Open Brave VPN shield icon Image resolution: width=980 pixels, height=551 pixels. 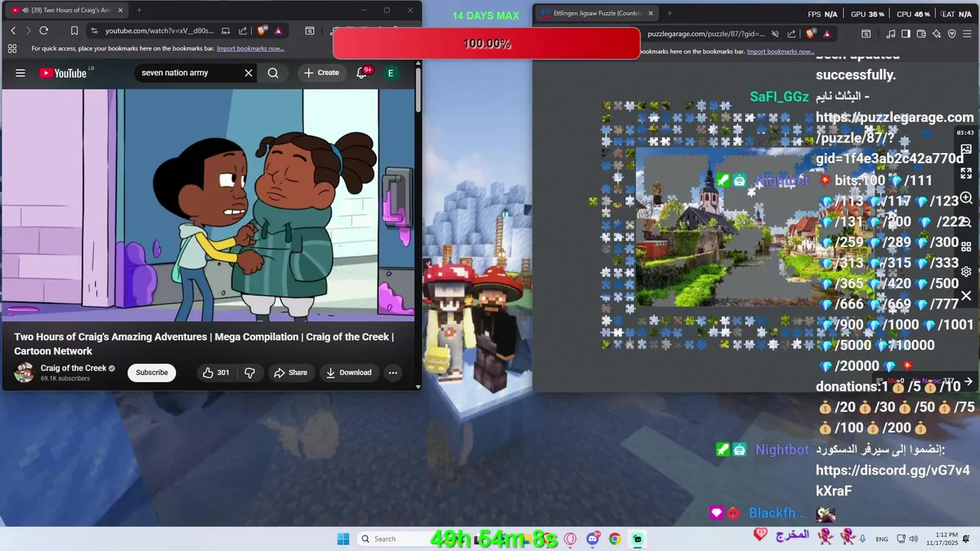[952, 34]
